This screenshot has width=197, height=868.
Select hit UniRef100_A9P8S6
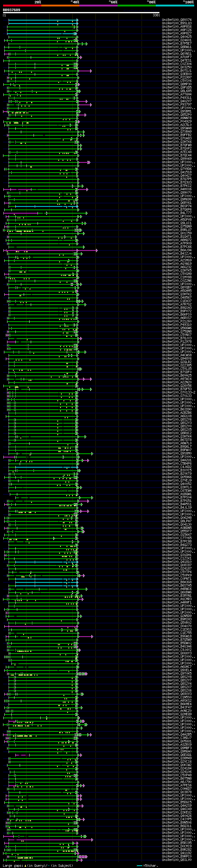(x=177, y=26)
